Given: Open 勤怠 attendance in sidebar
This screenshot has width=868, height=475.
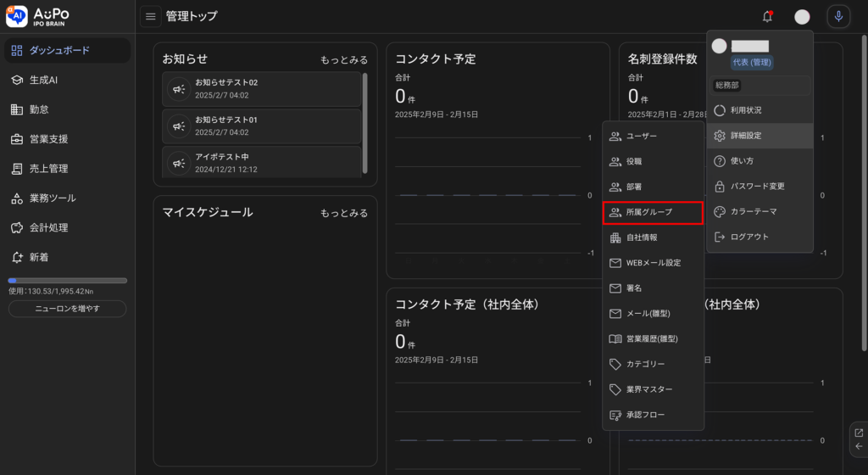Looking at the screenshot, I should click(x=39, y=109).
